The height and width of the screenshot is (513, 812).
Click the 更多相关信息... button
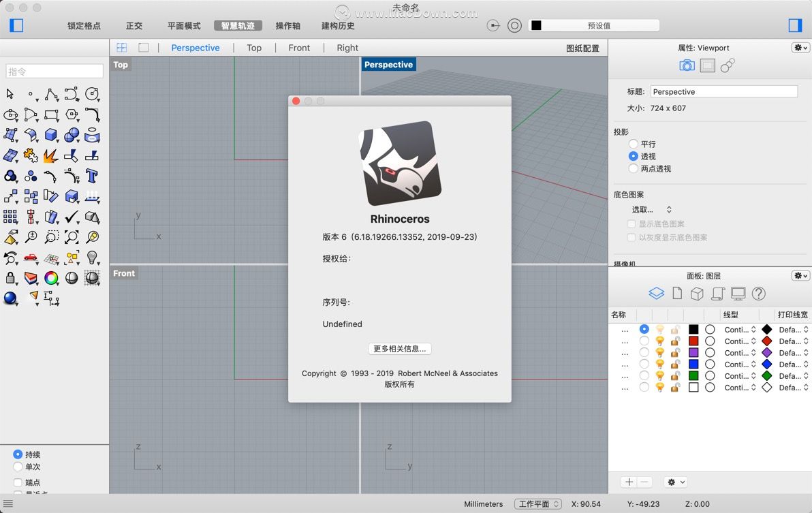click(399, 348)
